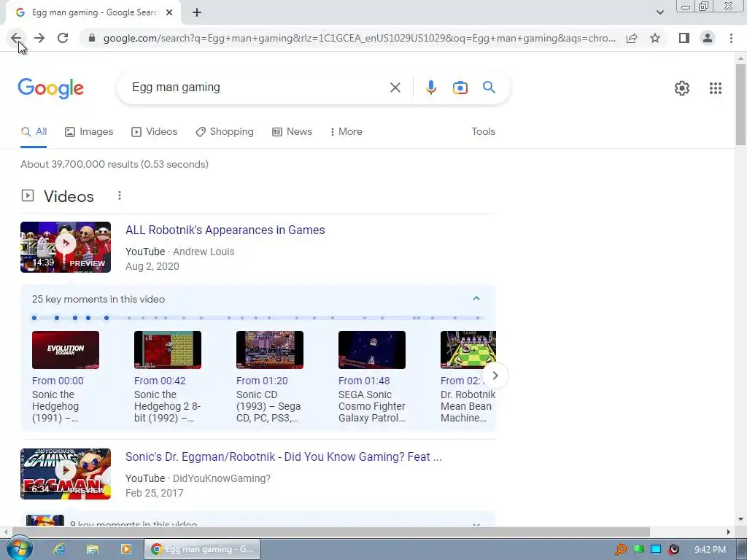Open key moment From 00:00 thumbnail
Image resolution: width=747 pixels, height=560 pixels.
tap(66, 350)
